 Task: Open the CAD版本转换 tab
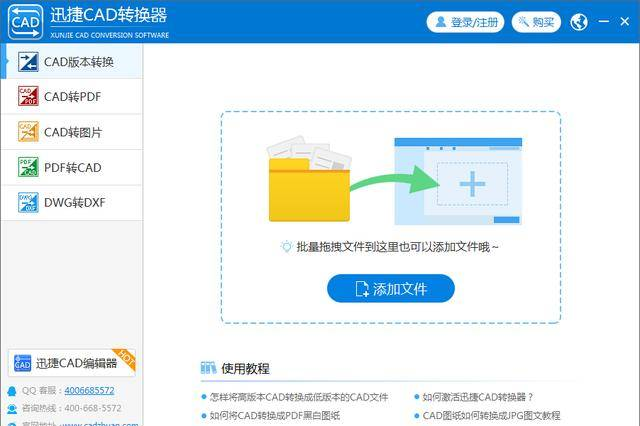pos(72,62)
